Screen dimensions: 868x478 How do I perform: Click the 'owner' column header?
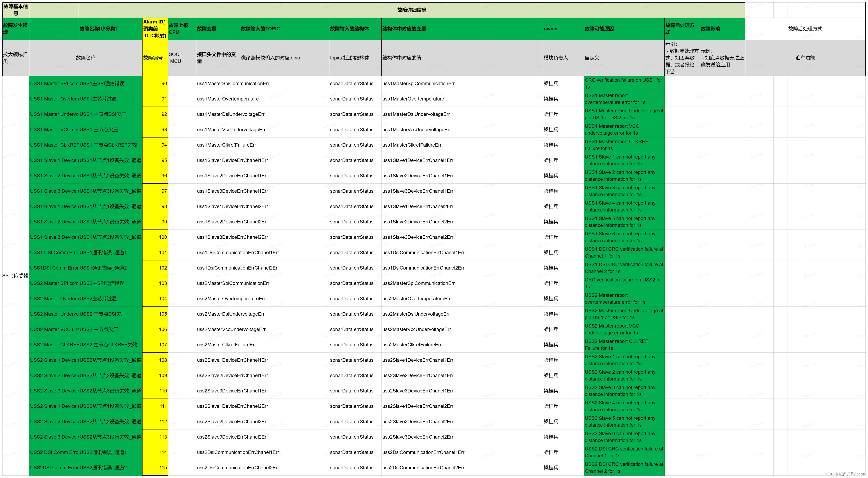pyautogui.click(x=563, y=29)
